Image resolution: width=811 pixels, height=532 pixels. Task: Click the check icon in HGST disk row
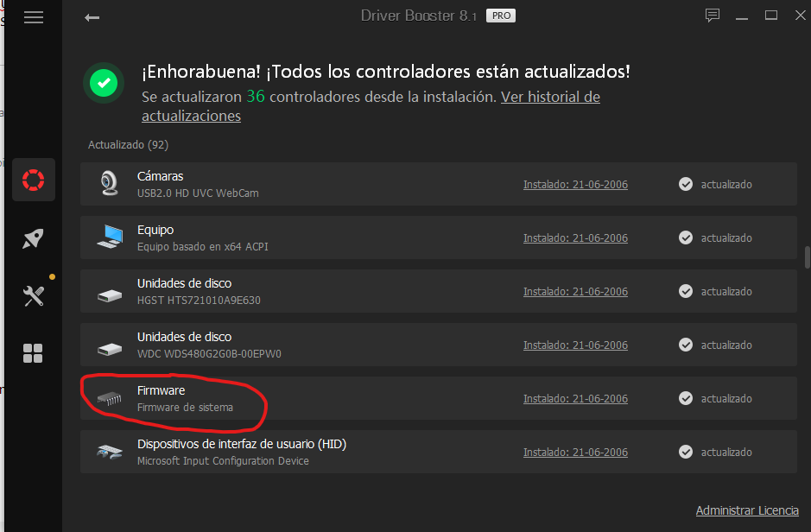pyautogui.click(x=686, y=291)
